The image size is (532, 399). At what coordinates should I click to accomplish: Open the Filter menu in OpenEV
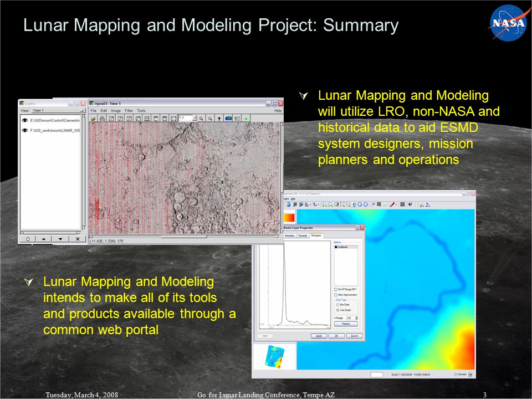click(x=129, y=111)
